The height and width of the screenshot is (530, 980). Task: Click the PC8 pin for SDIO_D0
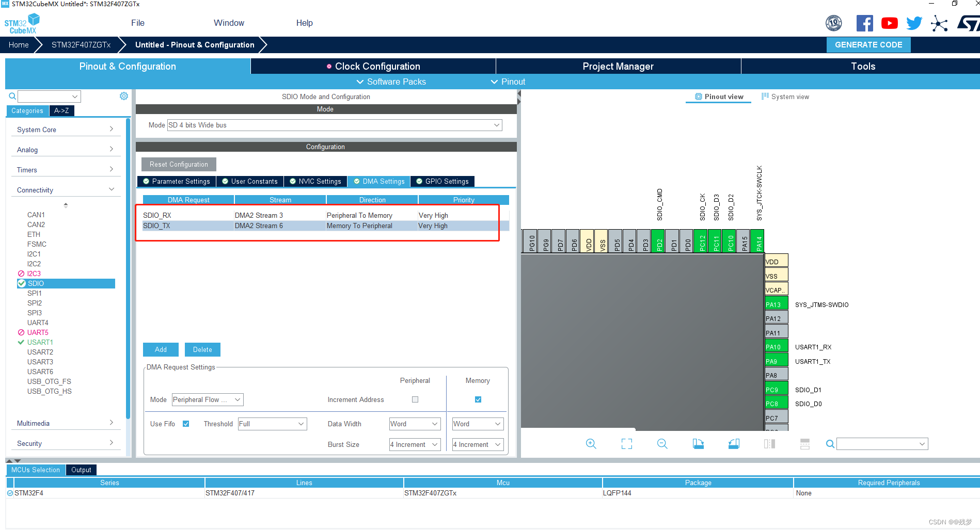(776, 403)
